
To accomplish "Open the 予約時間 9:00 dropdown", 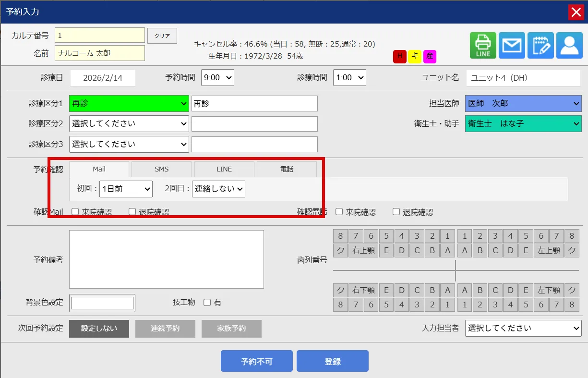I will click(217, 77).
